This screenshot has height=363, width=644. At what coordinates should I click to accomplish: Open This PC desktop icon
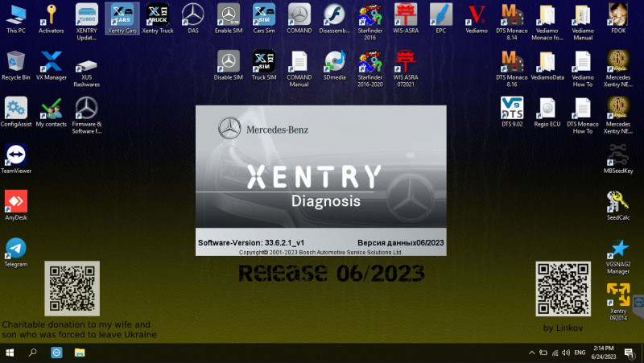click(16, 19)
